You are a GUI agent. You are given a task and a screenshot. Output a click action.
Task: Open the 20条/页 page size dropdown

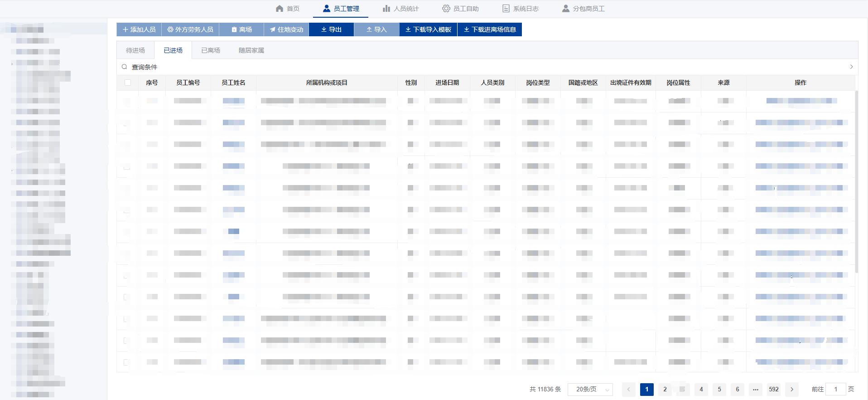click(590, 389)
